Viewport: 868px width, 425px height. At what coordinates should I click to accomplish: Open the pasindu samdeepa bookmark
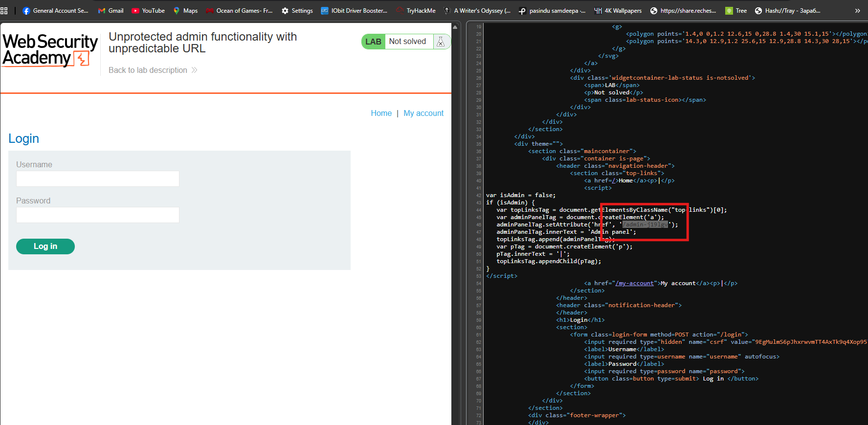tap(552, 10)
